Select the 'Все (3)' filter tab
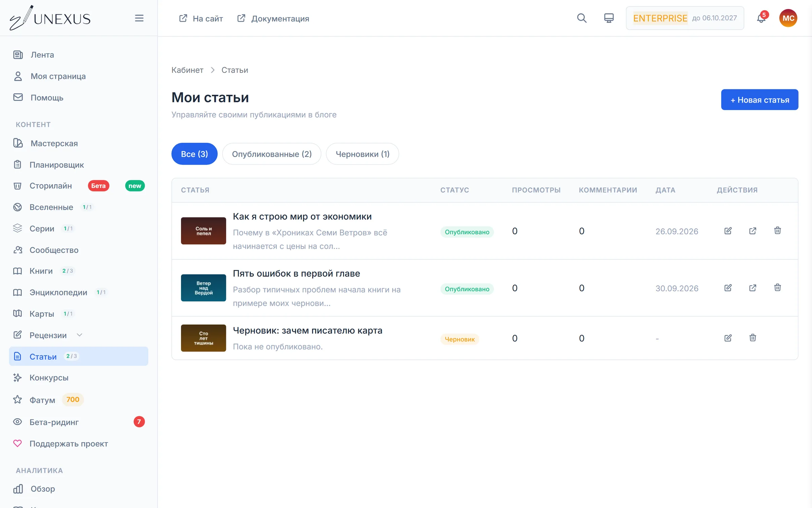The image size is (812, 508). click(x=194, y=154)
